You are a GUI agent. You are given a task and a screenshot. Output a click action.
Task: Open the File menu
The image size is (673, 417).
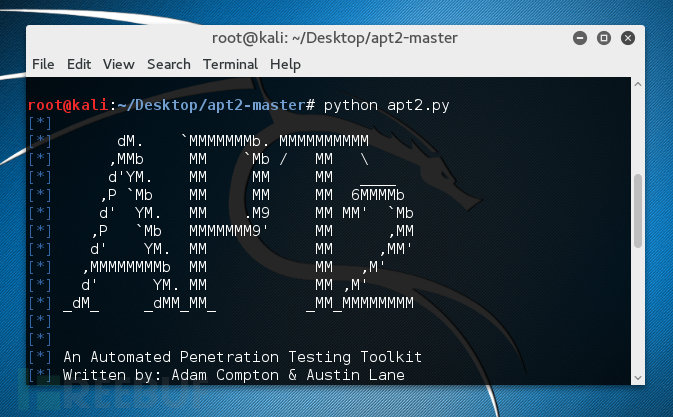[43, 64]
